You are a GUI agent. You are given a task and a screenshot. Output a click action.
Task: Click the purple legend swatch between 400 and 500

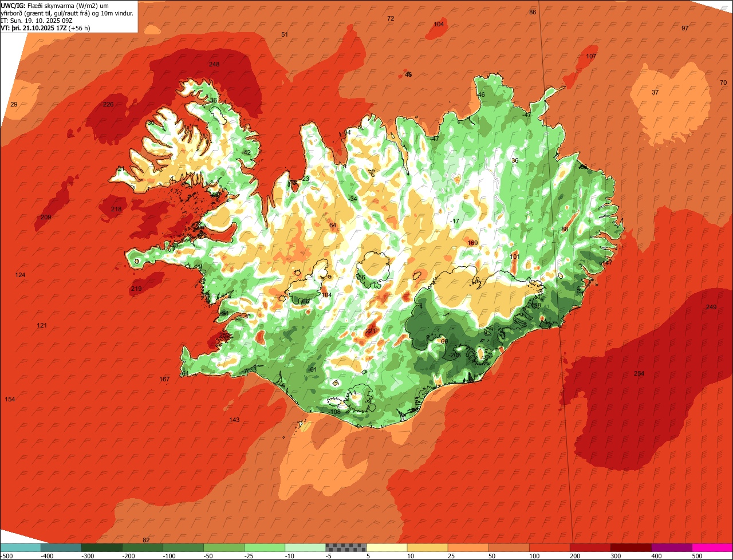(672, 547)
